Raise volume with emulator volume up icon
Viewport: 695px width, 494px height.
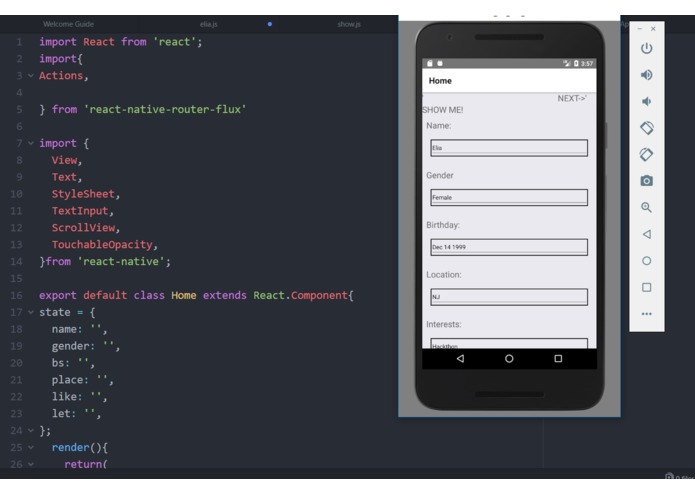coord(646,75)
